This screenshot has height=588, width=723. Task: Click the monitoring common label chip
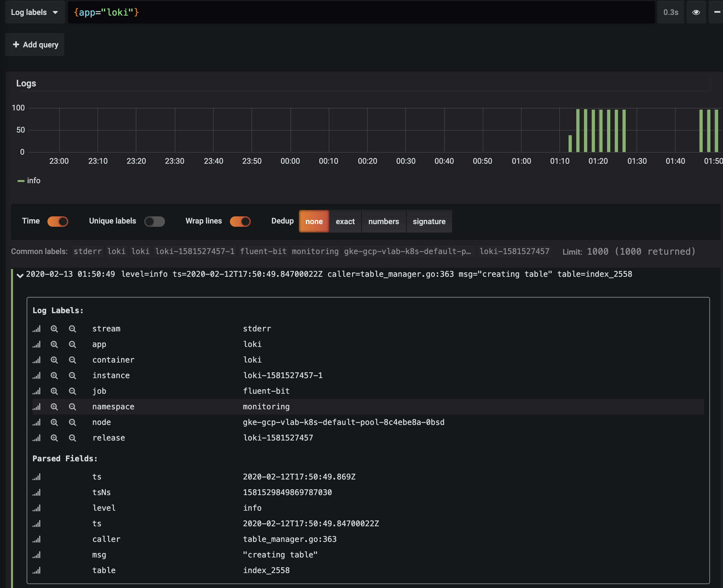(x=315, y=251)
